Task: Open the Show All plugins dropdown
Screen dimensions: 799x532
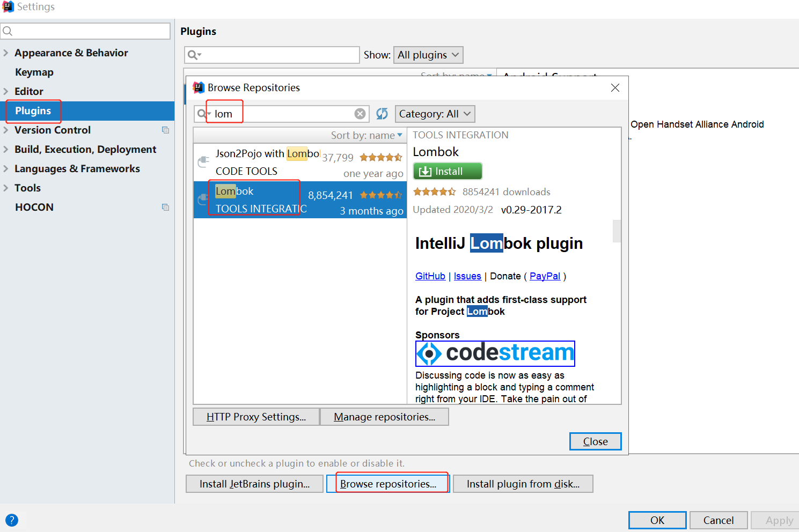Action: coord(428,55)
